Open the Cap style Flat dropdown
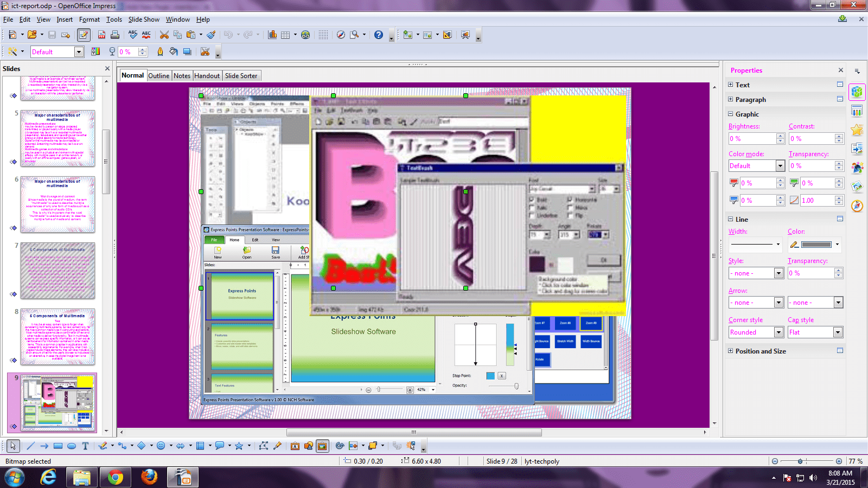 coord(838,332)
